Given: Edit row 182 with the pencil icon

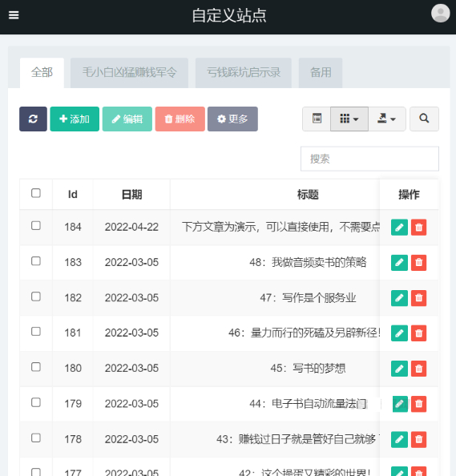Looking at the screenshot, I should click(x=399, y=298).
